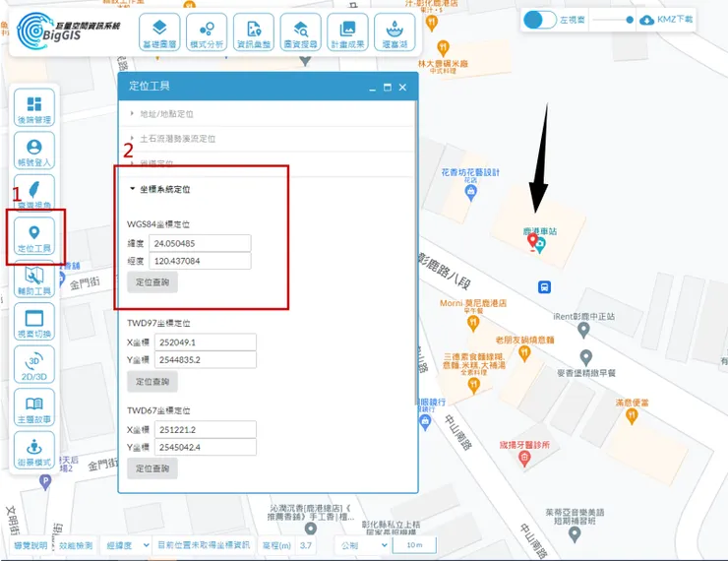Screen dimensions: 728x561
Task: Click the 視窗切換 window switch icon
Action: pyautogui.click(x=34, y=322)
